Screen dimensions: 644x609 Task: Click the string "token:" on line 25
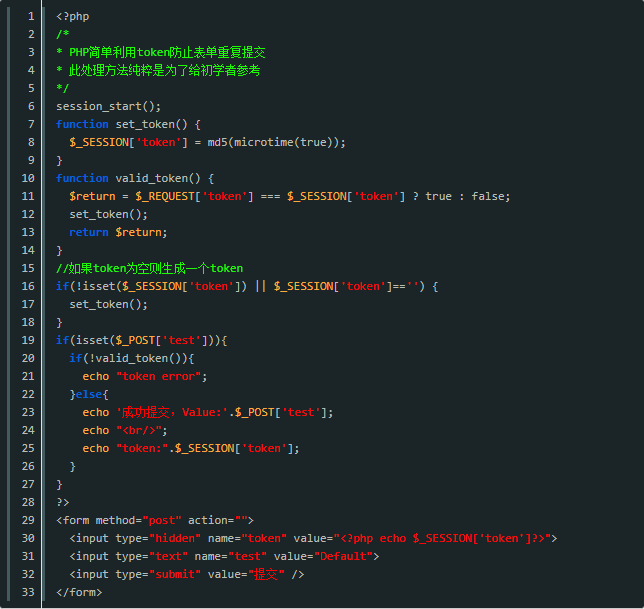click(142, 448)
